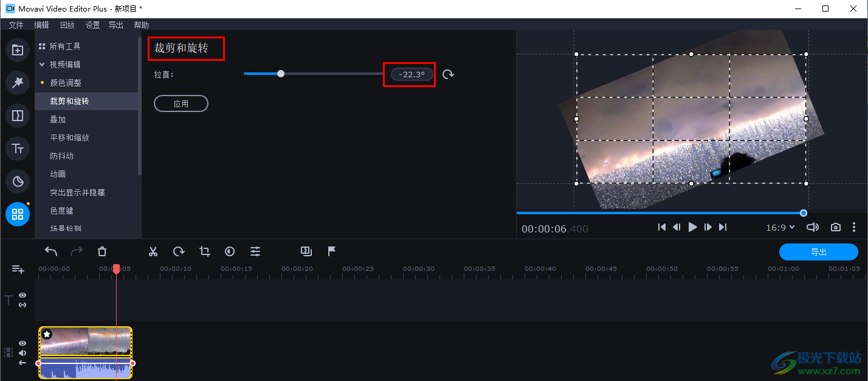The image size is (868, 381).
Task: Mute the player volume speaker
Action: 813,227
